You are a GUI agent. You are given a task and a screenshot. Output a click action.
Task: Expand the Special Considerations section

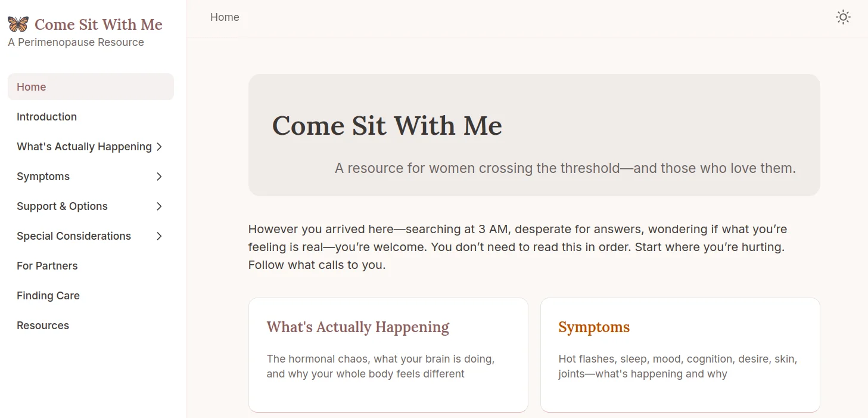pos(158,236)
